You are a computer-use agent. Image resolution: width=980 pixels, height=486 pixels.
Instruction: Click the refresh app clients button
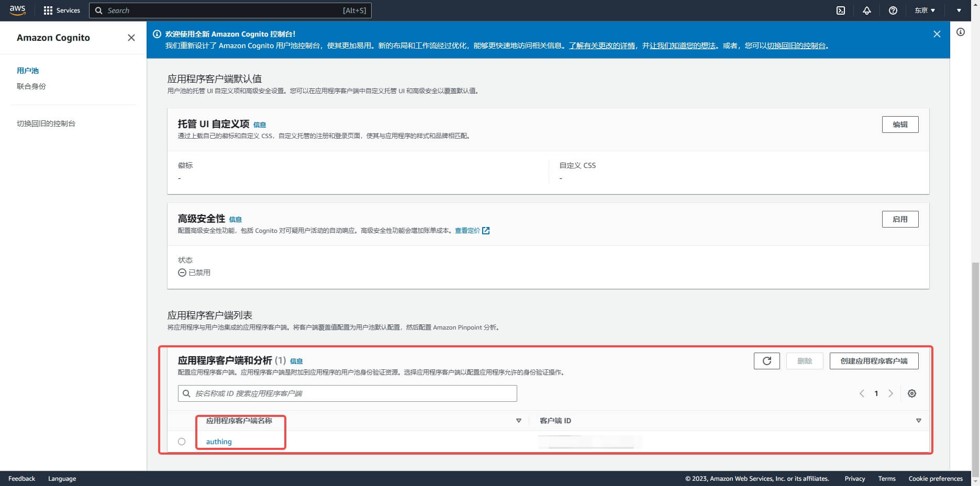pyautogui.click(x=766, y=361)
